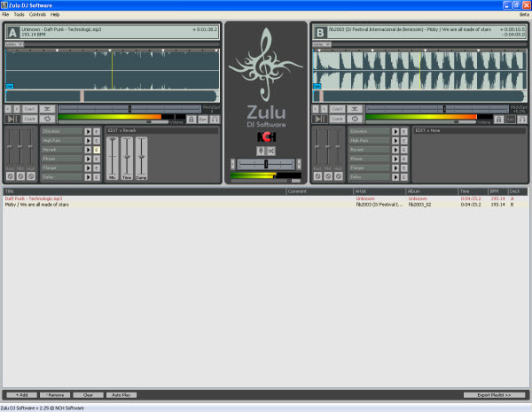This screenshot has width=532, height=412.
Task: Click the central crossfader slider handle
Action: (266, 165)
